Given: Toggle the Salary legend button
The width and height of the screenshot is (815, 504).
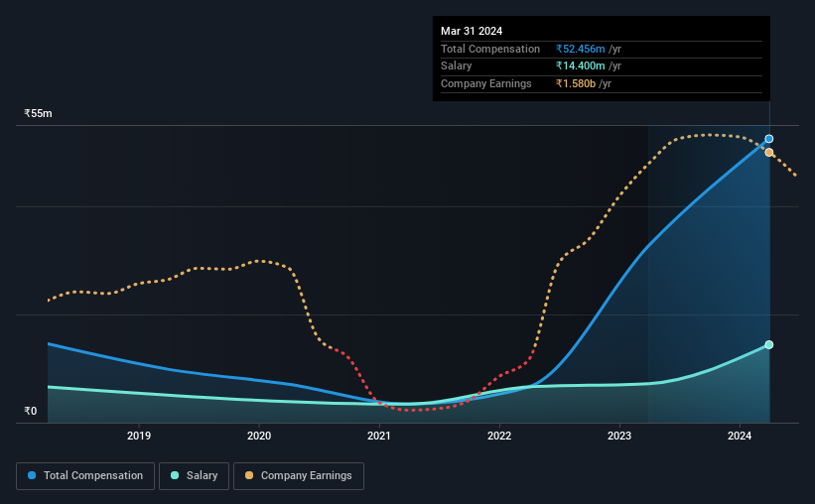Looking at the screenshot, I should coord(194,476).
